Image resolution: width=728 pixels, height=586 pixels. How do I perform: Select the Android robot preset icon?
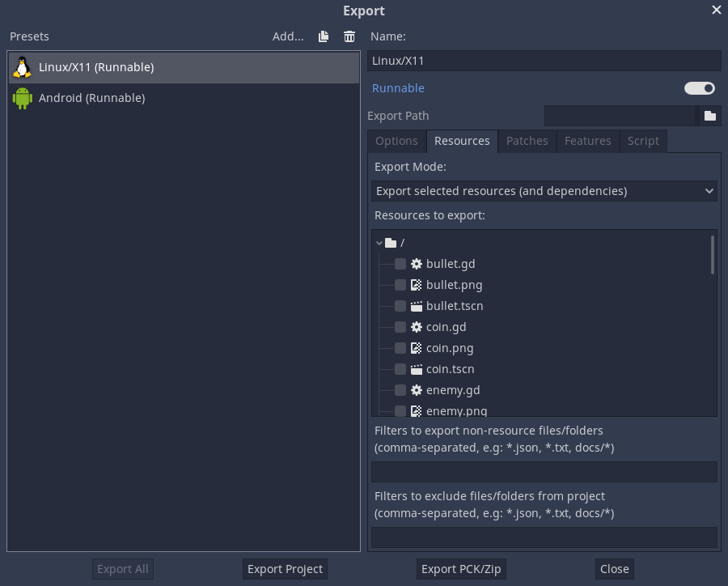click(x=23, y=98)
